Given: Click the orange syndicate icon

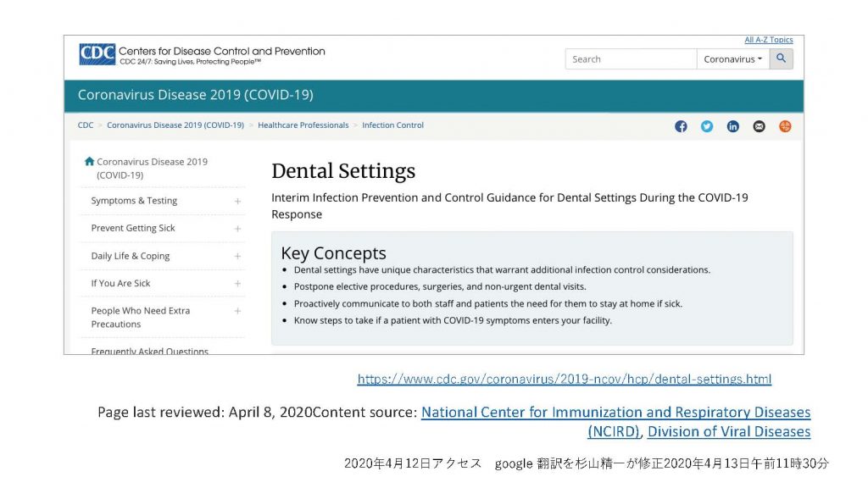Looking at the screenshot, I should point(785,126).
